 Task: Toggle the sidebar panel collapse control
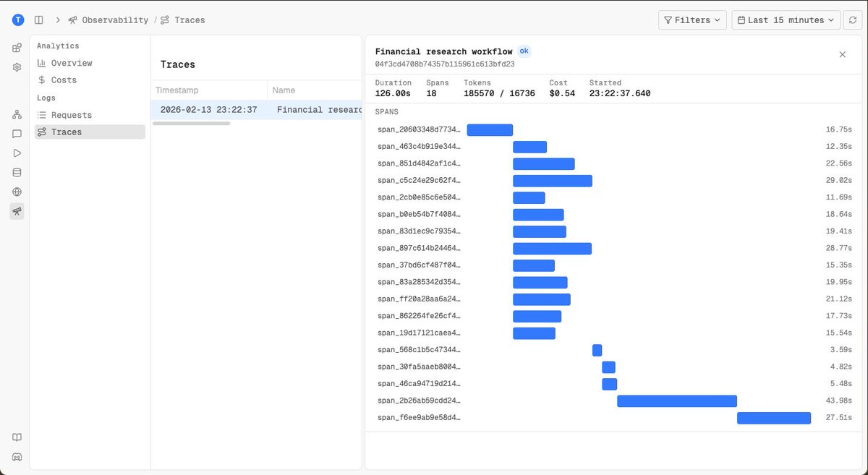point(38,20)
